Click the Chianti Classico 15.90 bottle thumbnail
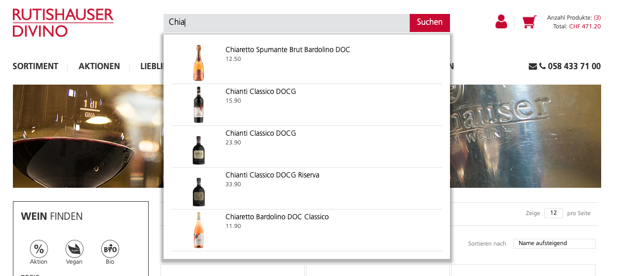The width and height of the screenshot is (644, 276). tap(198, 105)
